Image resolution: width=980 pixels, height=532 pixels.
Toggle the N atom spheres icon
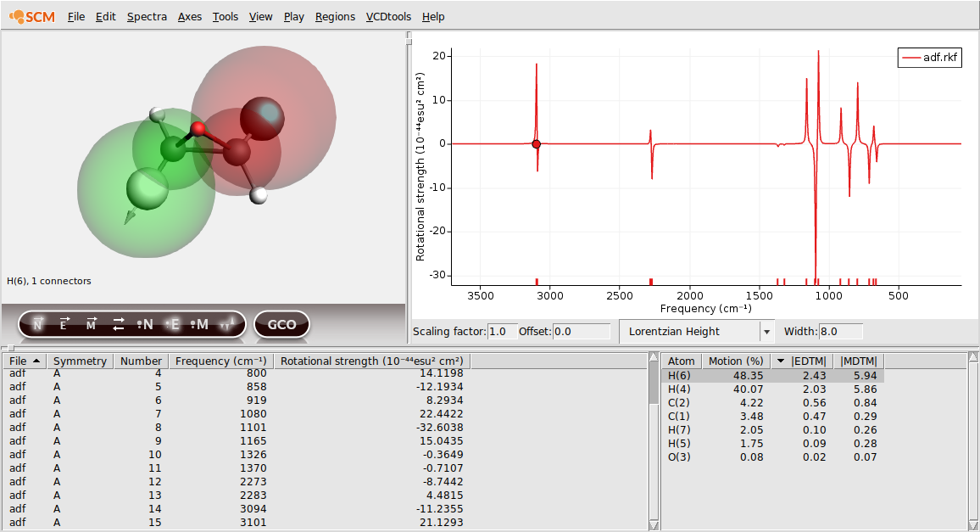(145, 324)
